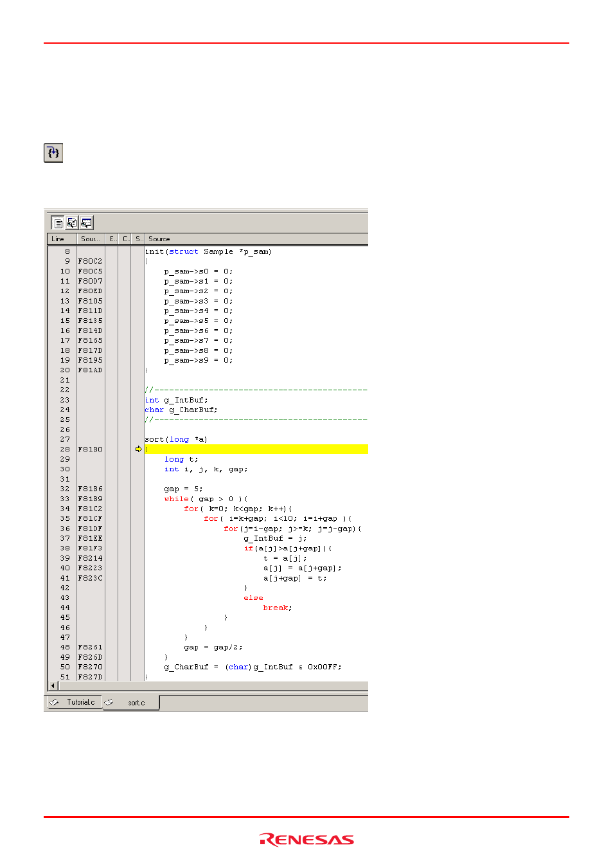Click address F81AD on line 20
Image resolution: width=613 pixels, height=868 pixels.
pyautogui.click(x=91, y=370)
